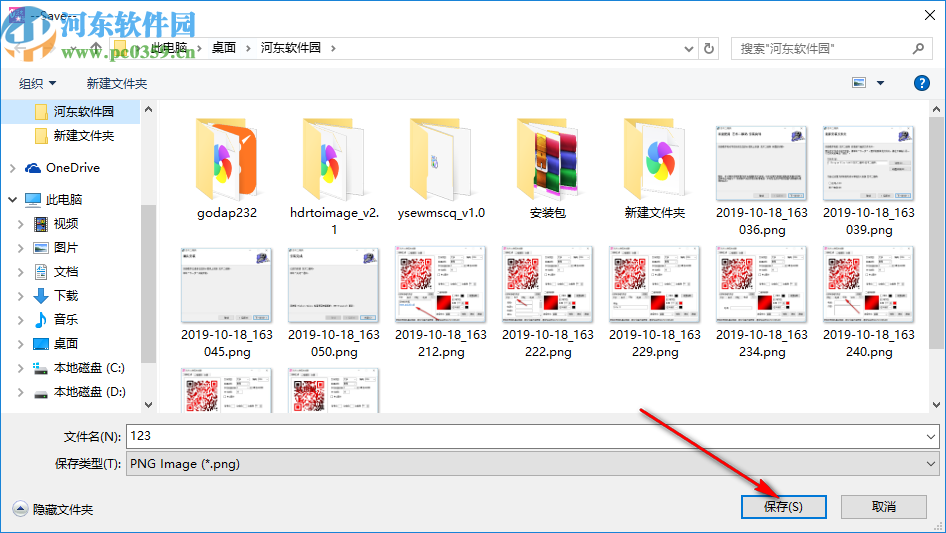Expand the 文档 tree node
The height and width of the screenshot is (533, 946).
point(21,272)
